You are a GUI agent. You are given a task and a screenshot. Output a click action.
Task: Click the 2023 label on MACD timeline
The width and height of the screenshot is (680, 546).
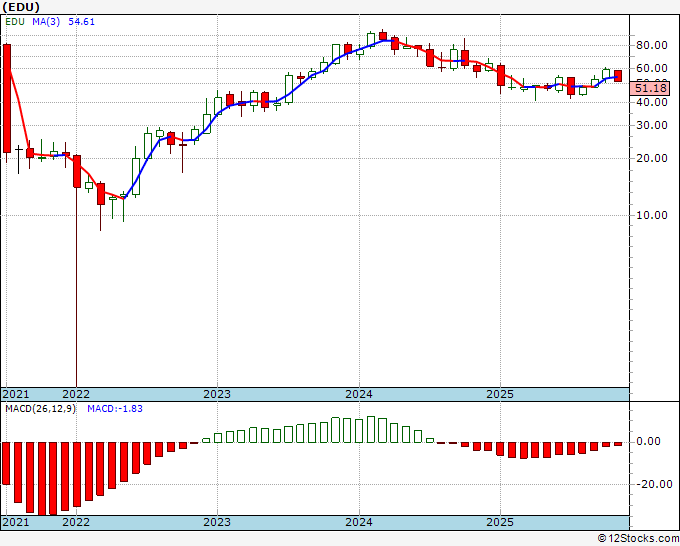217,522
